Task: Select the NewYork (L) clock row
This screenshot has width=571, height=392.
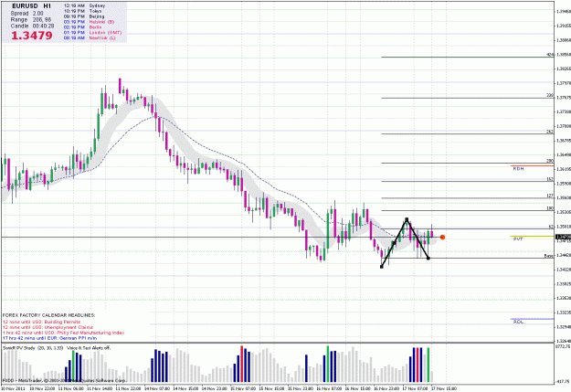Action: tap(90, 37)
